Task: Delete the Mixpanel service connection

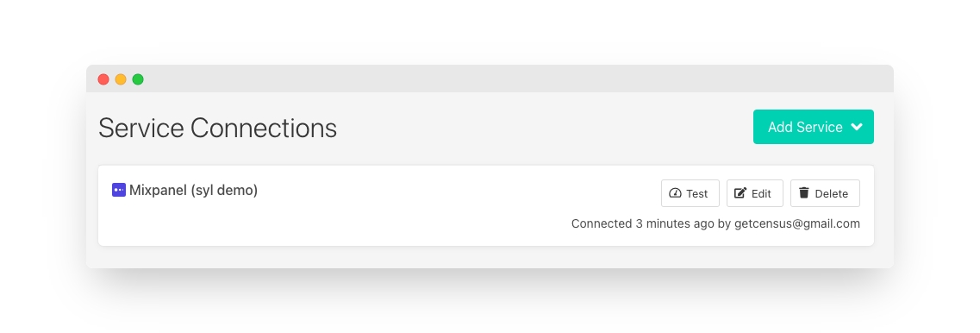Action: click(x=825, y=193)
